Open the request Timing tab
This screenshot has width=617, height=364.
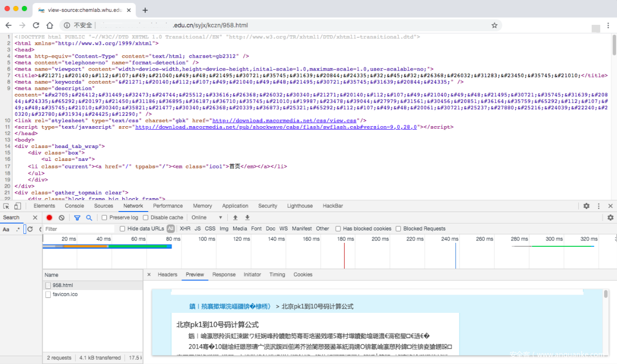point(277,275)
